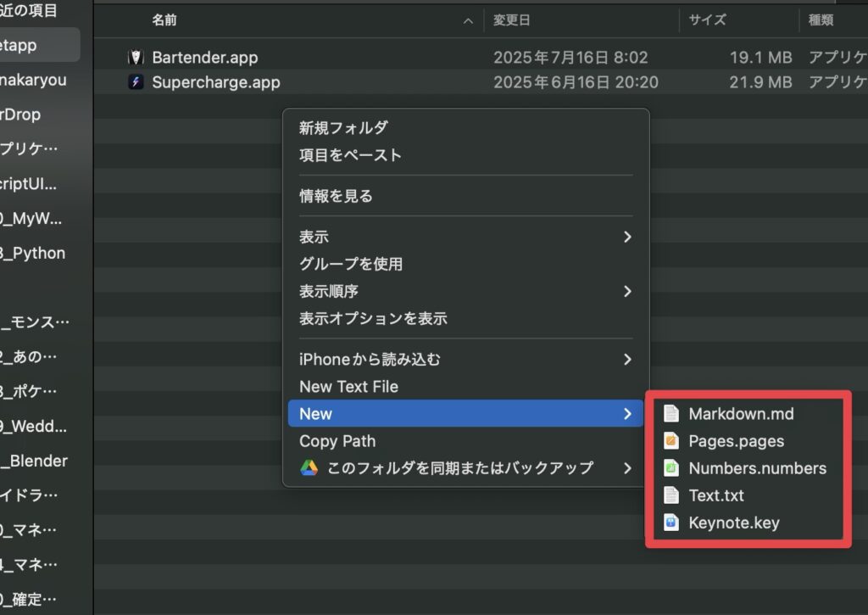Open the 近の項目 sidebar item

tap(29, 10)
